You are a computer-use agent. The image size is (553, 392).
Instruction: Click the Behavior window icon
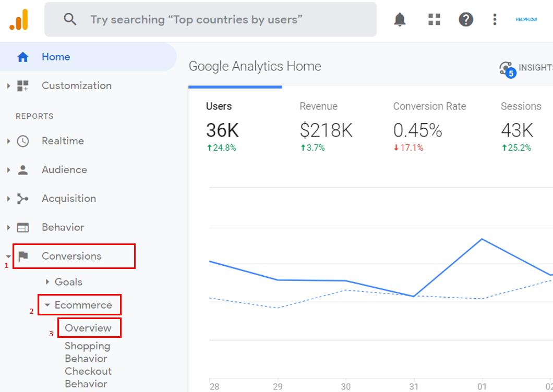coord(23,228)
